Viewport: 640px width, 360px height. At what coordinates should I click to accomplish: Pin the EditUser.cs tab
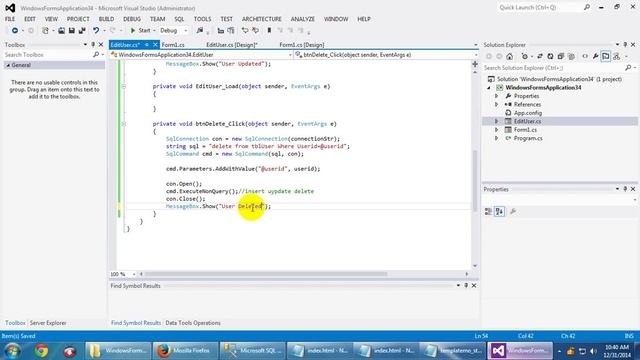147,45
